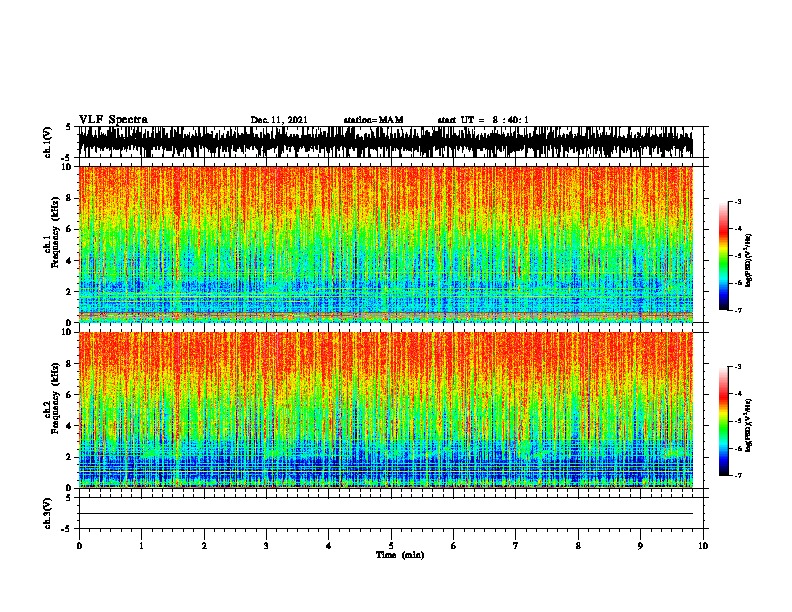
Task: Click the "10" minute tick on time axis
Action: point(703,546)
